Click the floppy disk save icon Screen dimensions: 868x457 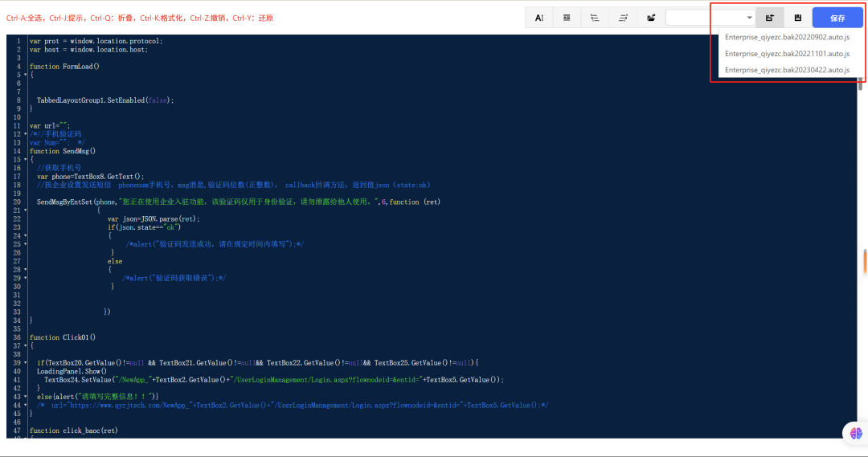(x=798, y=18)
